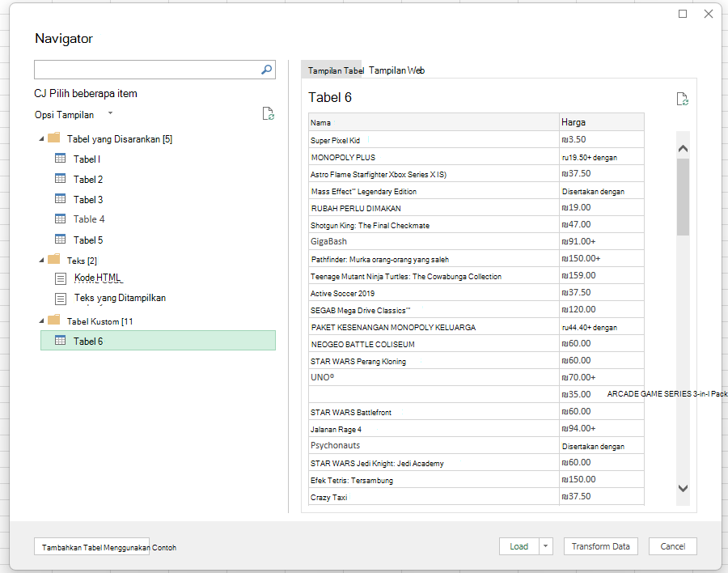Click the Kode HTML document icon

tap(61, 278)
